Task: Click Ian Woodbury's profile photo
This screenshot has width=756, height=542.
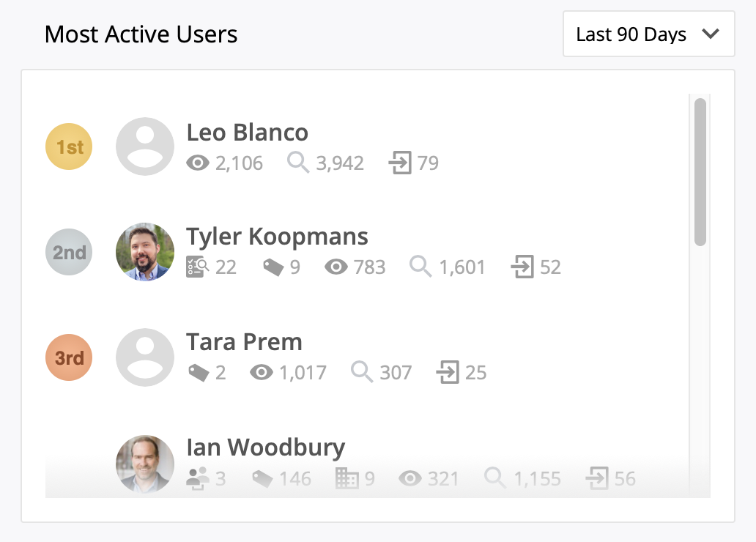Action: point(145,464)
